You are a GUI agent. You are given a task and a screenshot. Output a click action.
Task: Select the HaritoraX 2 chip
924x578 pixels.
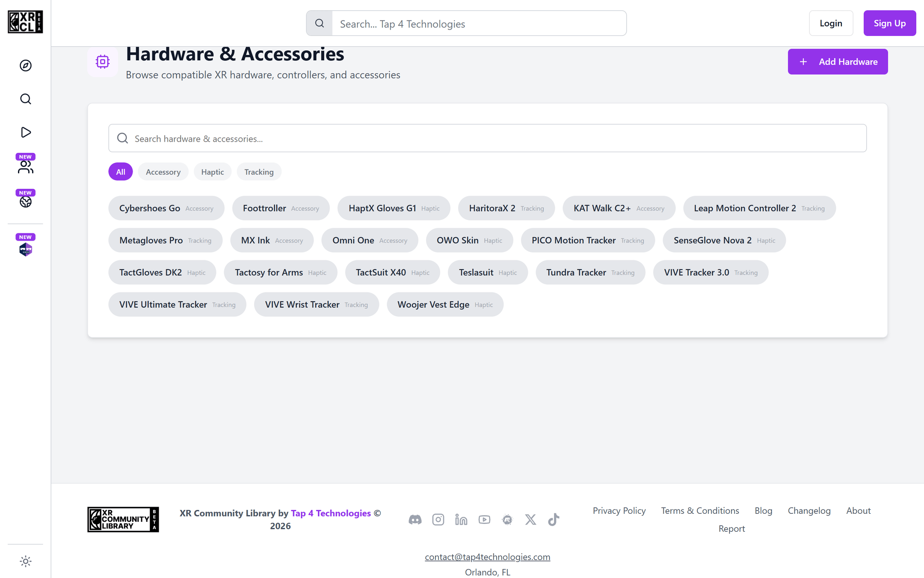[x=506, y=208]
